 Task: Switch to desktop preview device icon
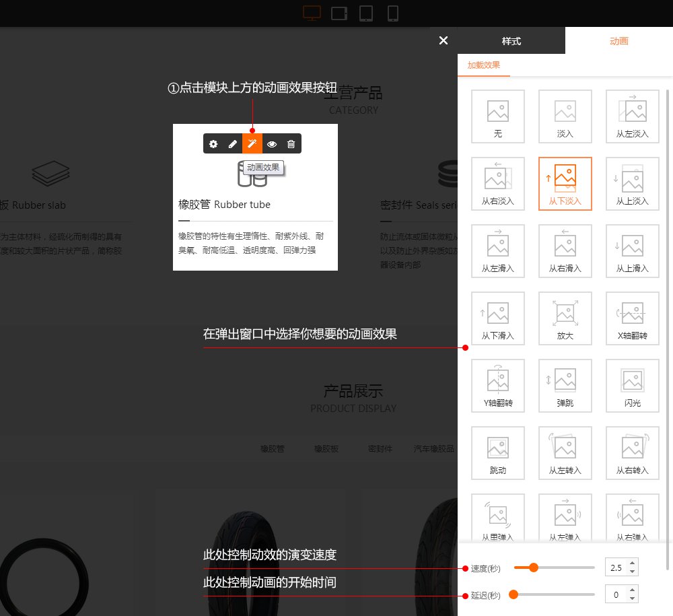pos(312,13)
